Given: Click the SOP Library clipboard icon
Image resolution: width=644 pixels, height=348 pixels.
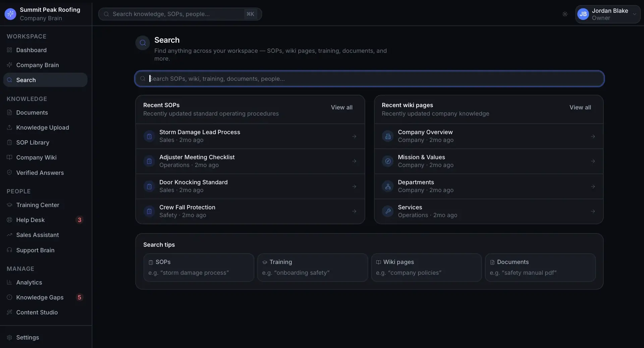Looking at the screenshot, I should coord(9,142).
